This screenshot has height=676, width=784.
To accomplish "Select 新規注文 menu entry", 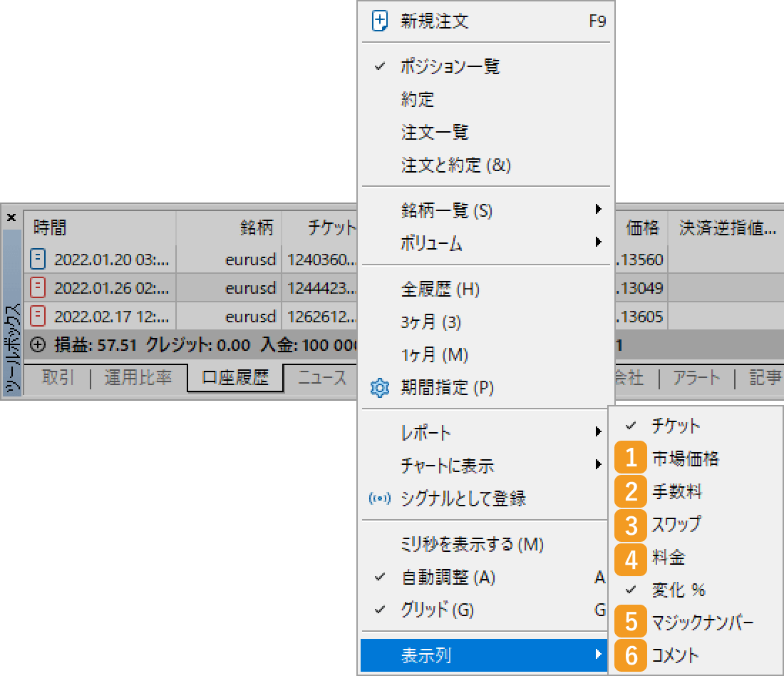I will click(485, 21).
